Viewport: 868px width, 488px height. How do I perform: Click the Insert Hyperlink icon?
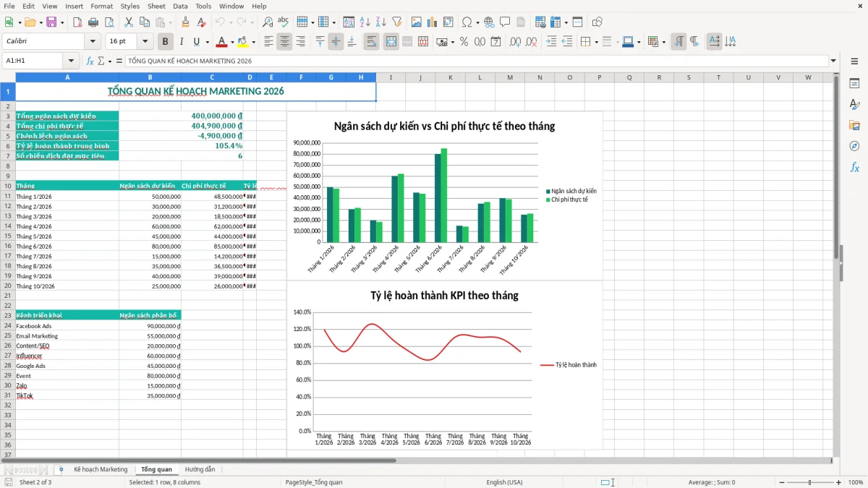coord(489,22)
